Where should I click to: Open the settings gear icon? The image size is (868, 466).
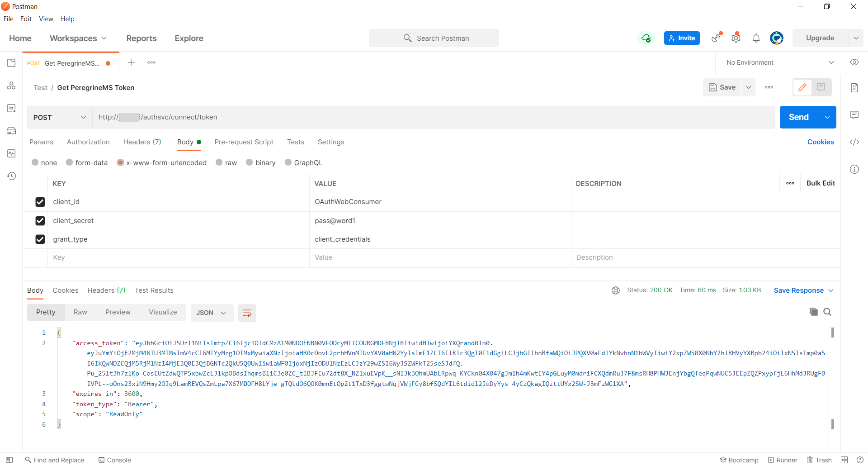736,38
